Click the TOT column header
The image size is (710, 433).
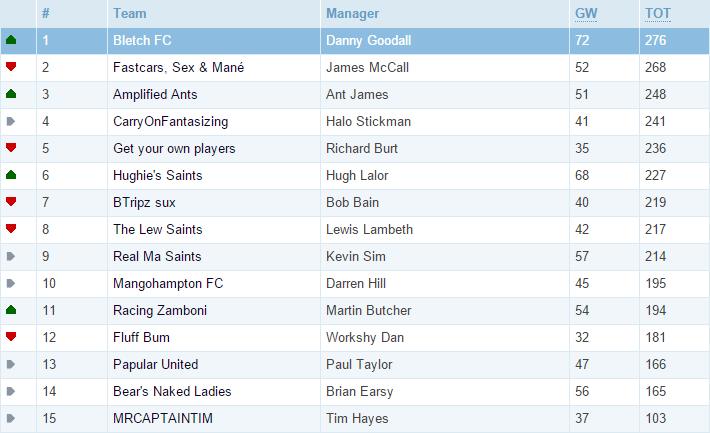pyautogui.click(x=657, y=14)
